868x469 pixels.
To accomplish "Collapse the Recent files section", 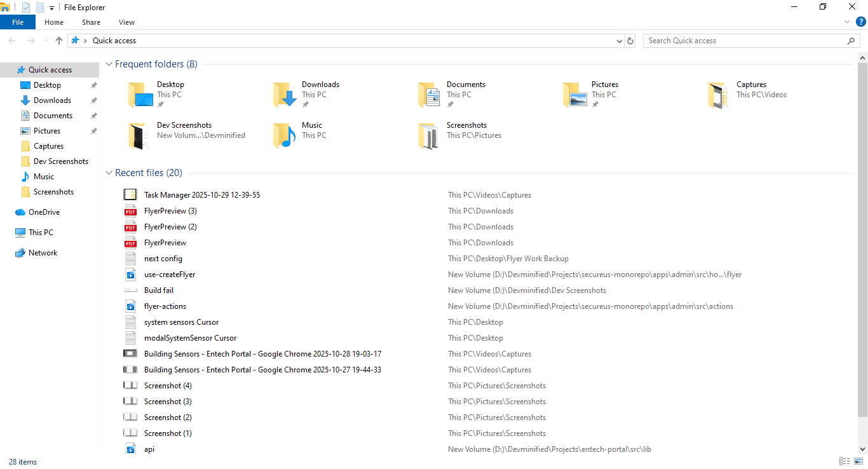I will [x=109, y=173].
